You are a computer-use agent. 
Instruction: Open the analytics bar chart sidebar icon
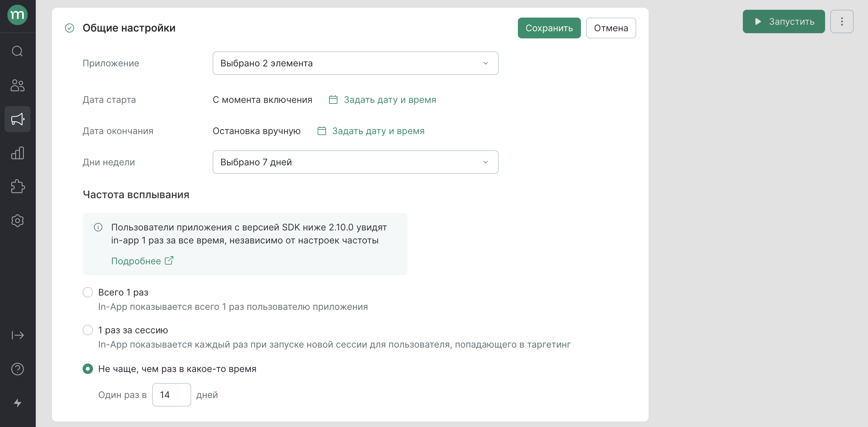point(18,153)
